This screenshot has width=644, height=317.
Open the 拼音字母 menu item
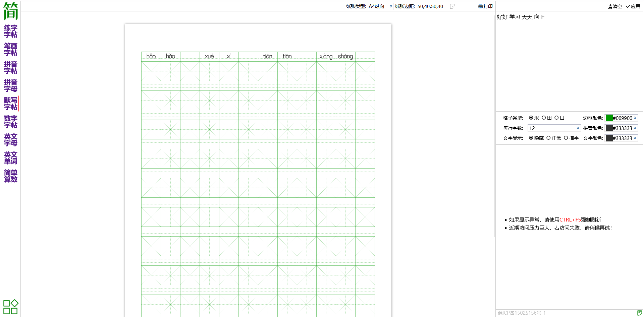click(x=10, y=85)
